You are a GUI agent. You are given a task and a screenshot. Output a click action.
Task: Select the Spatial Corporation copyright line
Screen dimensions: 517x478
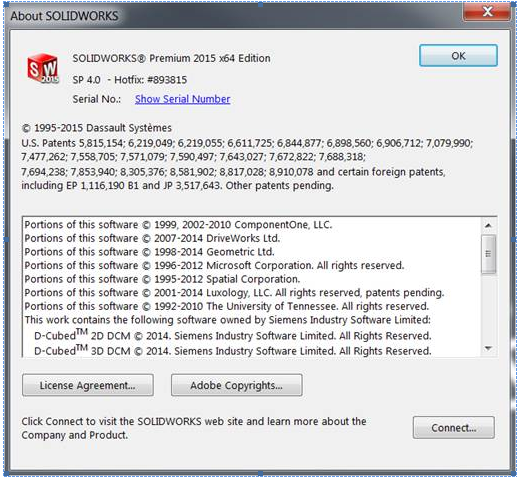pyautogui.click(x=162, y=279)
